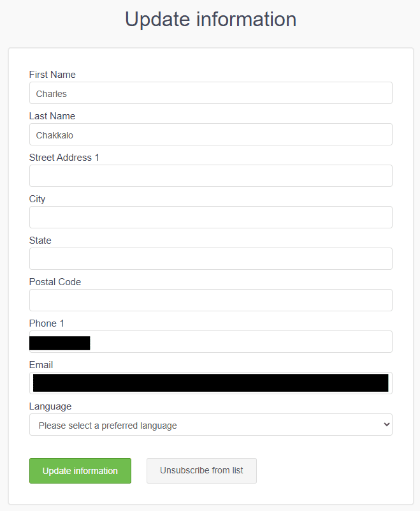Open the preferred language dropdown
This screenshot has width=420, height=511.
210,425
